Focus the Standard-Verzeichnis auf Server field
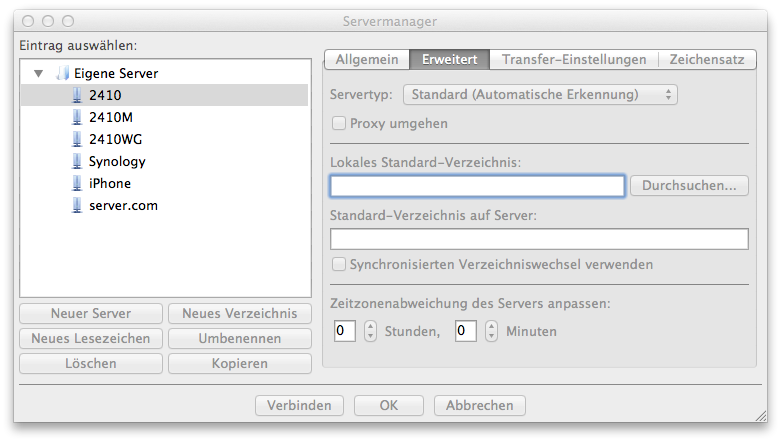 point(539,239)
